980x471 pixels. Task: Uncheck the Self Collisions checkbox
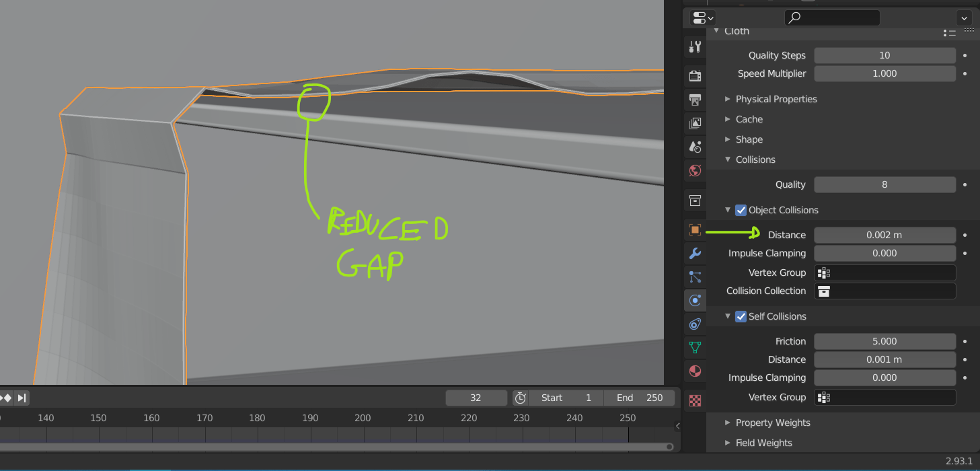click(740, 316)
